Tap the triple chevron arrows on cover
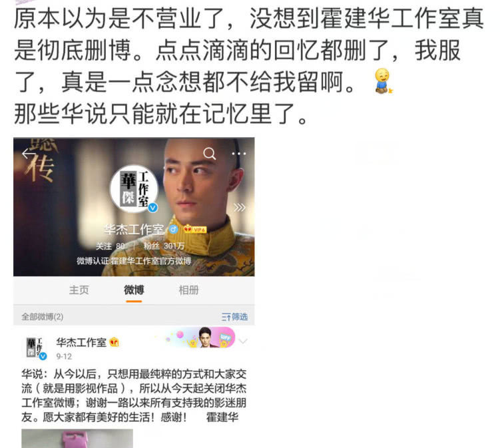 click(x=240, y=208)
